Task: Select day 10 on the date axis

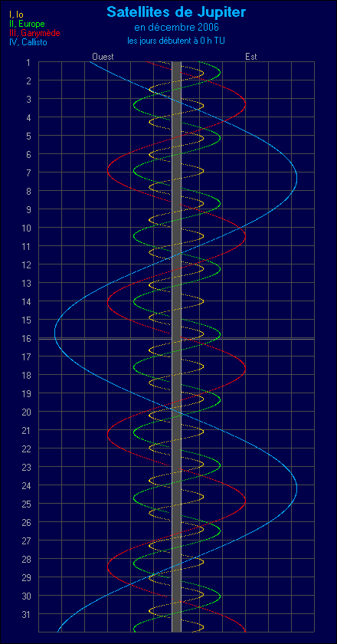Action: coord(27,228)
